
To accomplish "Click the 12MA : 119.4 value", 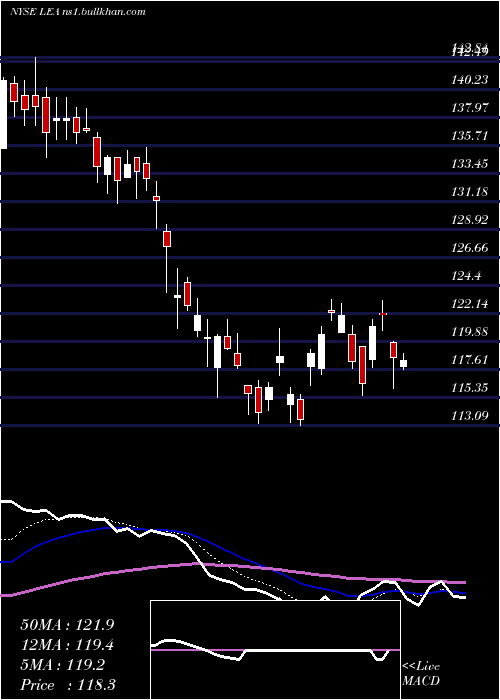I will [x=67, y=645].
